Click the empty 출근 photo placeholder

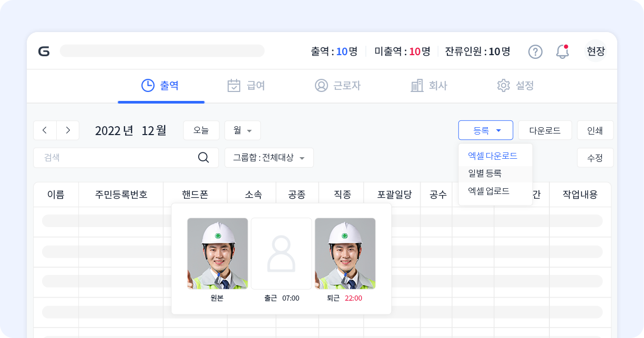click(281, 253)
